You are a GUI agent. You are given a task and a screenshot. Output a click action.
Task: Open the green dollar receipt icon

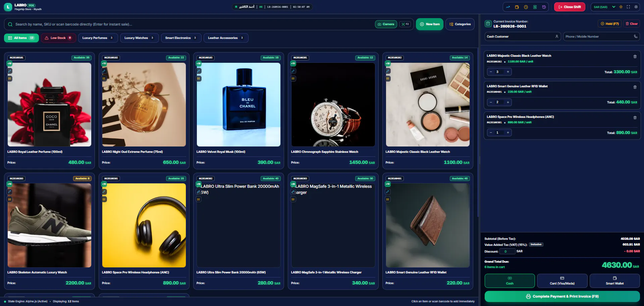pyautogui.click(x=535, y=7)
